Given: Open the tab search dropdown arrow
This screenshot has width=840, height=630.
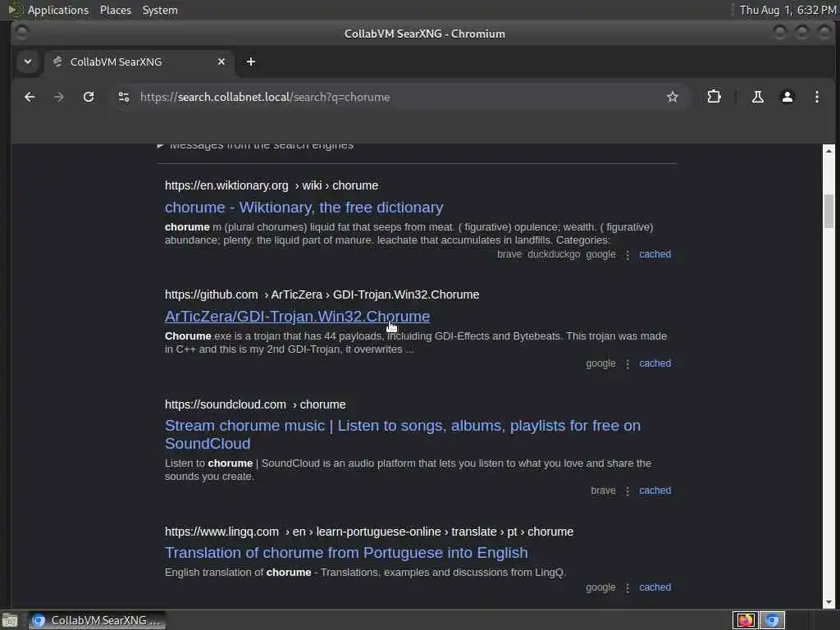Looking at the screenshot, I should pyautogui.click(x=28, y=62).
